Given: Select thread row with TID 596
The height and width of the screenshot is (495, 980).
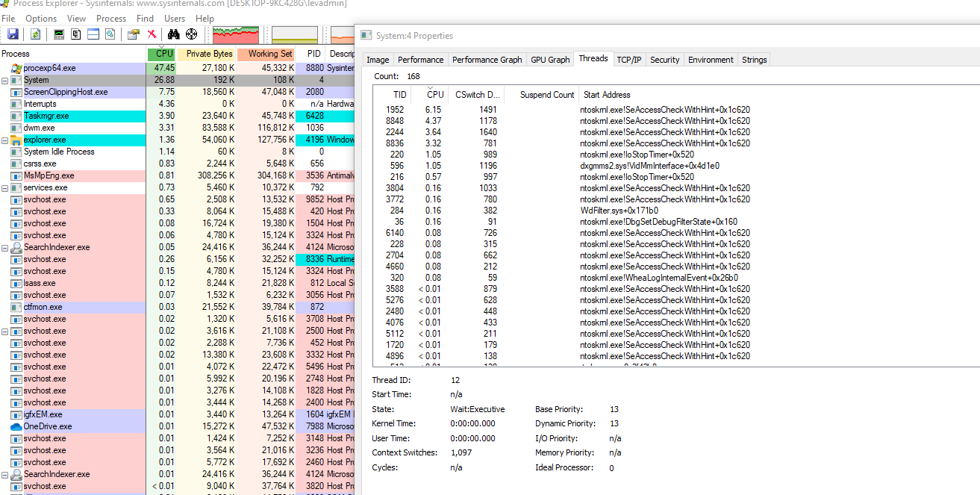Looking at the screenshot, I should click(x=676, y=166).
